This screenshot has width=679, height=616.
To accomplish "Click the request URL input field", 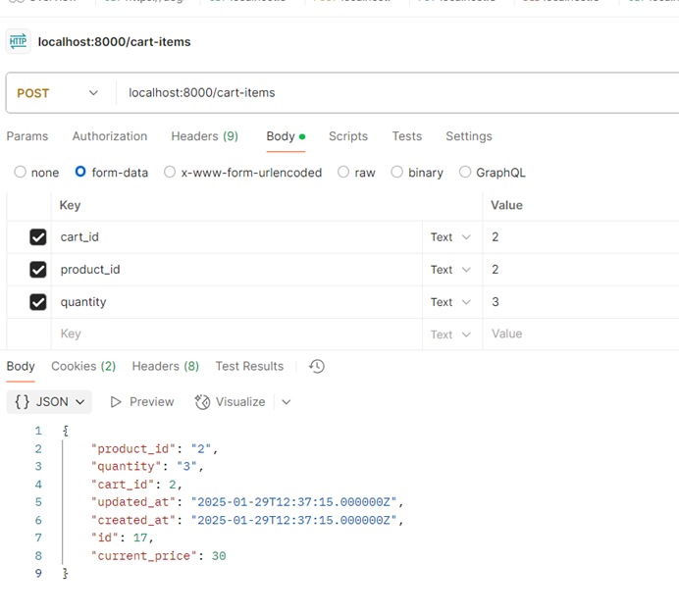I will [392, 93].
